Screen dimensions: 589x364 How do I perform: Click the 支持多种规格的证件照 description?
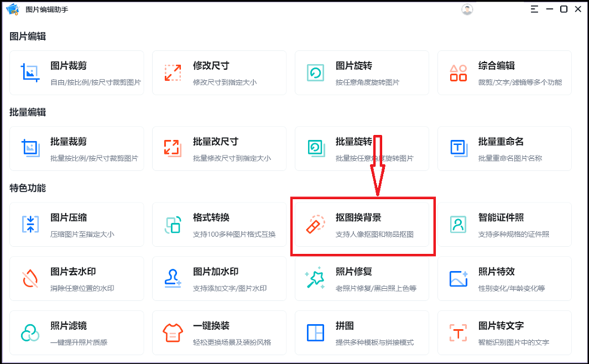click(x=514, y=234)
